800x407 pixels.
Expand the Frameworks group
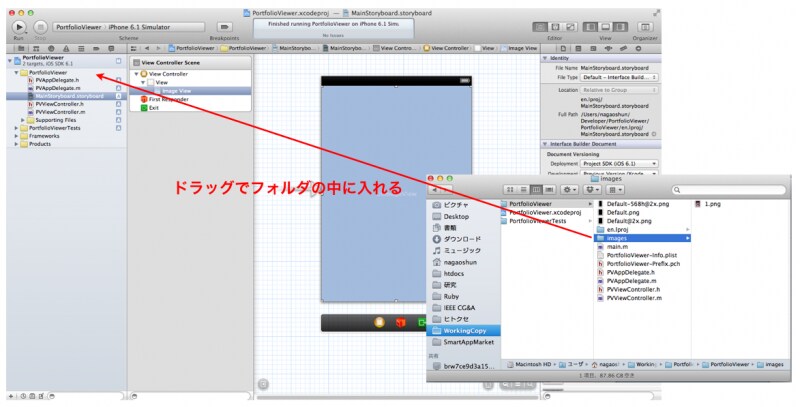tap(16, 136)
